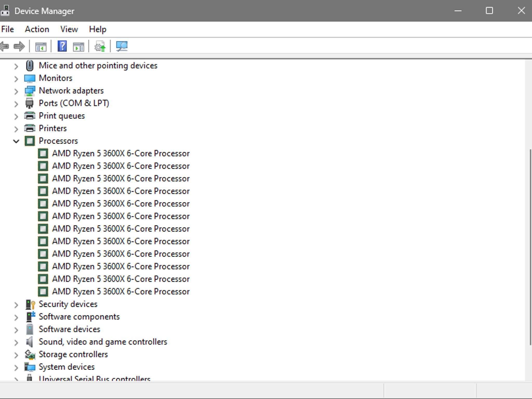Viewport: 532px width, 399px height.
Task: Expand the Network adapters category
Action: [16, 91]
